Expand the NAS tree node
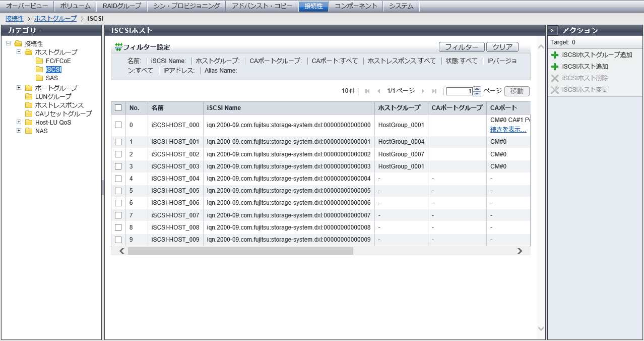644x341 pixels. (x=19, y=131)
